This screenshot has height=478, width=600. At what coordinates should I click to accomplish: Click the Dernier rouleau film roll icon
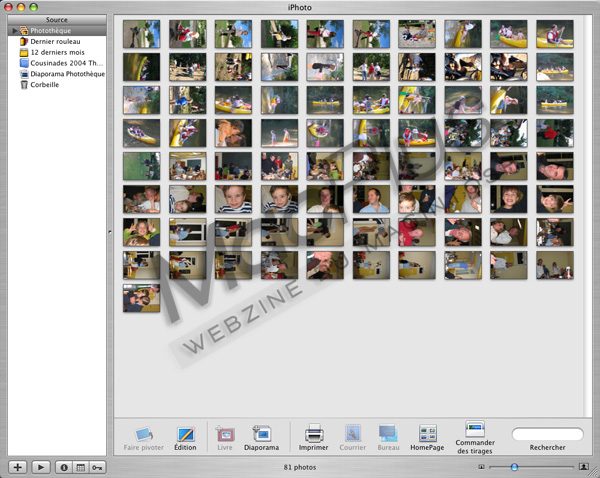point(24,41)
